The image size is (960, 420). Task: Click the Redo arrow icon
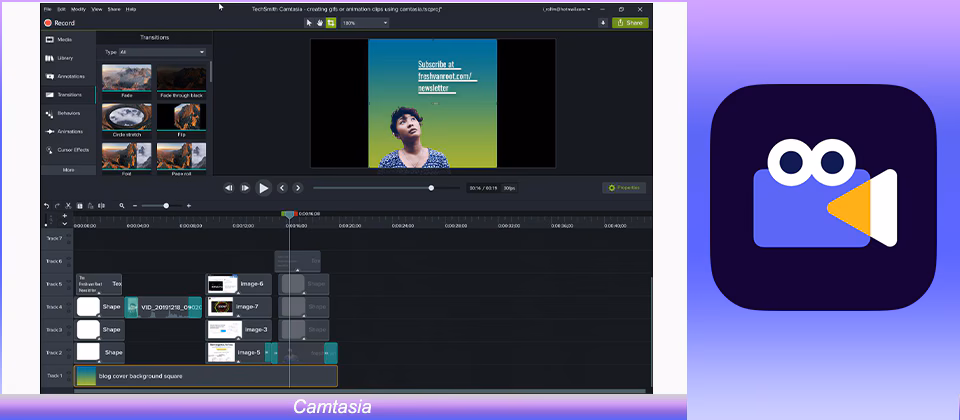[x=58, y=206]
